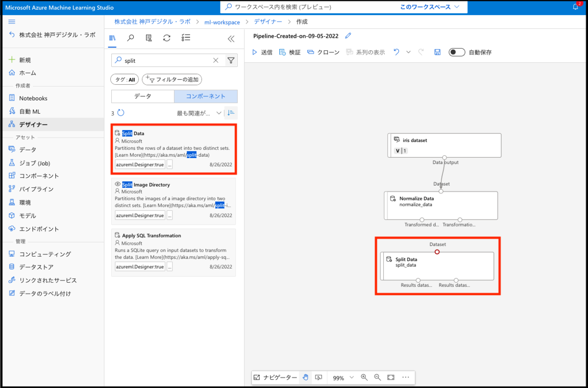Click Normalize Data Transformed dataset output port

(421, 219)
